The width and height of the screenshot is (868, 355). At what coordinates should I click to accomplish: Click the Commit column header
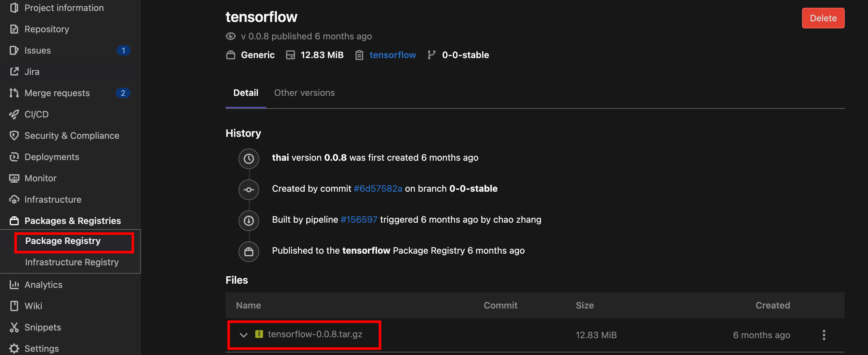point(500,305)
